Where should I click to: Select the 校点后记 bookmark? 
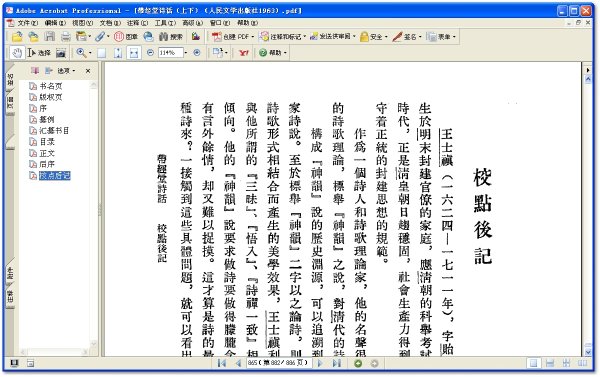tap(55, 175)
